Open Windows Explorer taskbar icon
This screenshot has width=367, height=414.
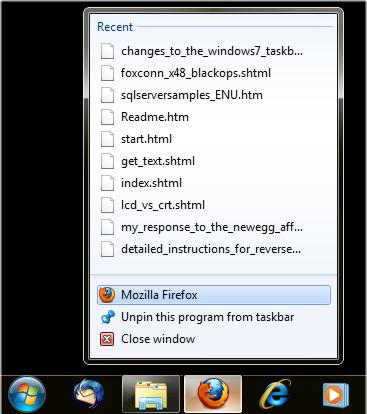151,395
